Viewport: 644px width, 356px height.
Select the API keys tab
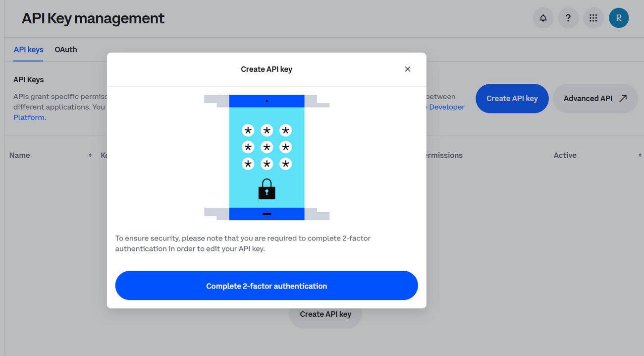coord(28,50)
